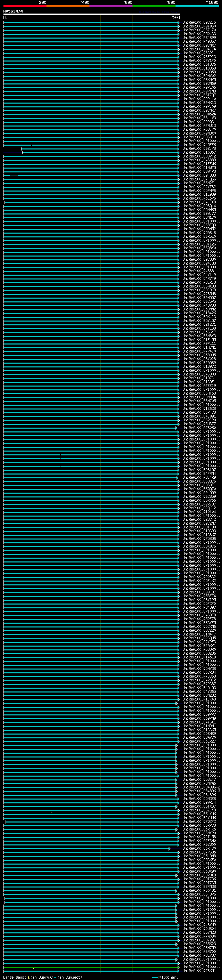Viewport: 222px width, 980px height.
Task: Click the cyan ~100% legend segment
Action: pos(197,6)
